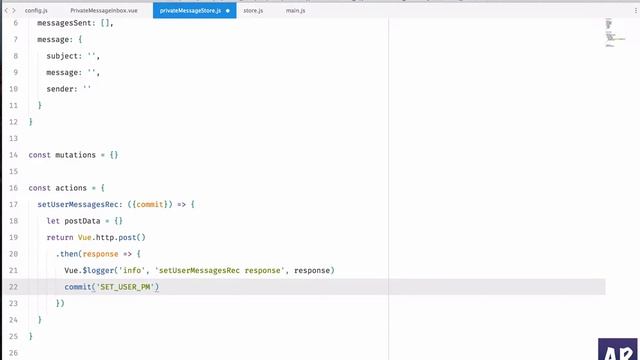This screenshot has height=360, width=640.
Task: Click the unsaved dot on privateMessageStore.js tab
Action: click(228, 11)
